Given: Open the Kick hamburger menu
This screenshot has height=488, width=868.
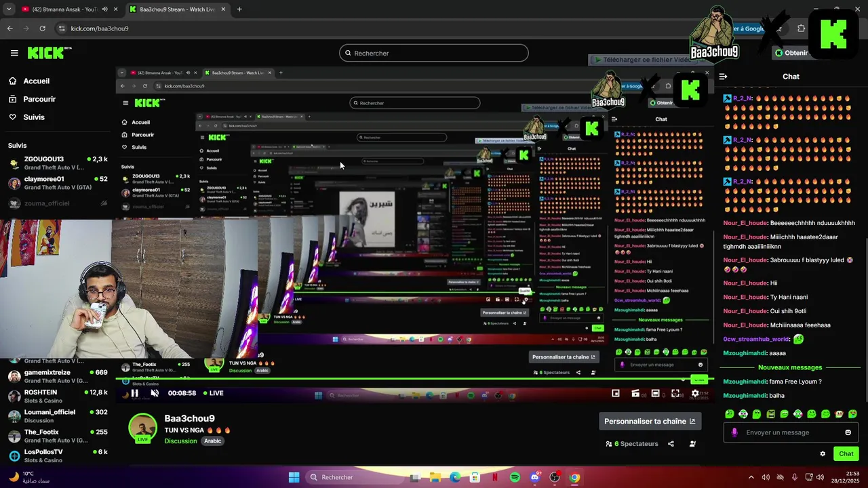Looking at the screenshot, I should coord(14,53).
